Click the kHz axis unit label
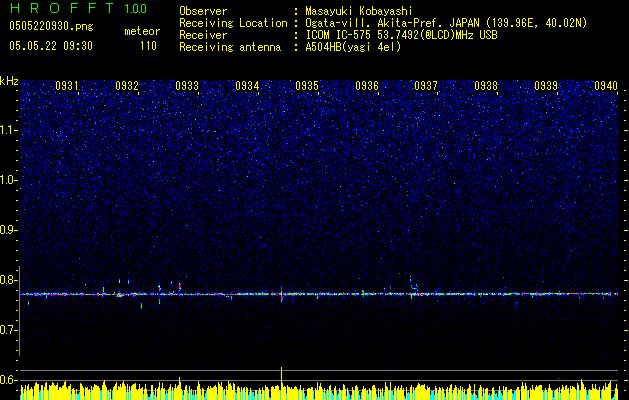Screen dimensions: 629x400 (9, 81)
